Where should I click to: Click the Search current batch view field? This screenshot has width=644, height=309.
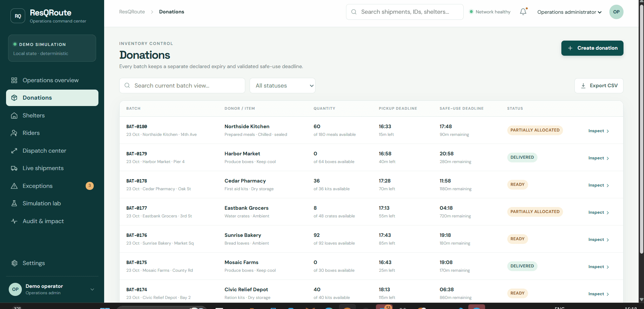[182, 86]
